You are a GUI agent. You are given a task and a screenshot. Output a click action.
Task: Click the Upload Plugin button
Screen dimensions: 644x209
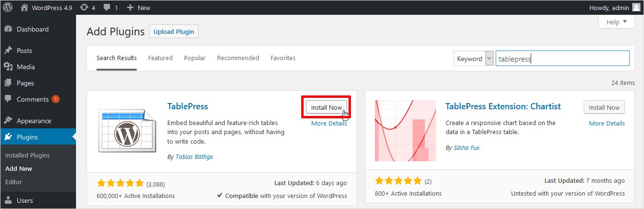click(x=174, y=31)
